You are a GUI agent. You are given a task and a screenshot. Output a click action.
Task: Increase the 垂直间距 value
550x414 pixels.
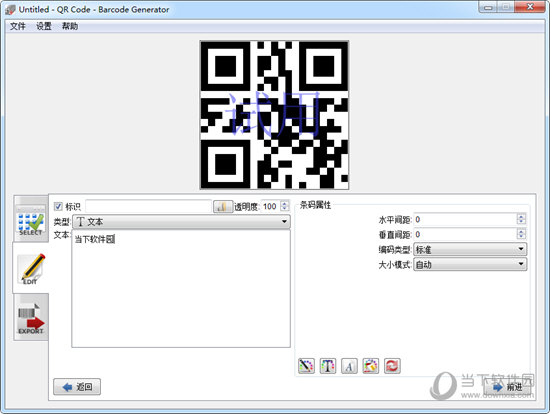pyautogui.click(x=521, y=231)
